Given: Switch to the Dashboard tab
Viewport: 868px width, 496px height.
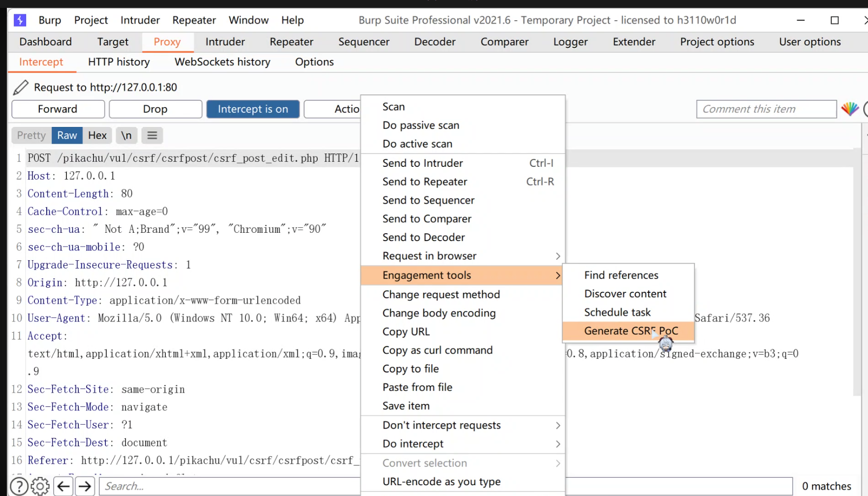Looking at the screenshot, I should [45, 42].
